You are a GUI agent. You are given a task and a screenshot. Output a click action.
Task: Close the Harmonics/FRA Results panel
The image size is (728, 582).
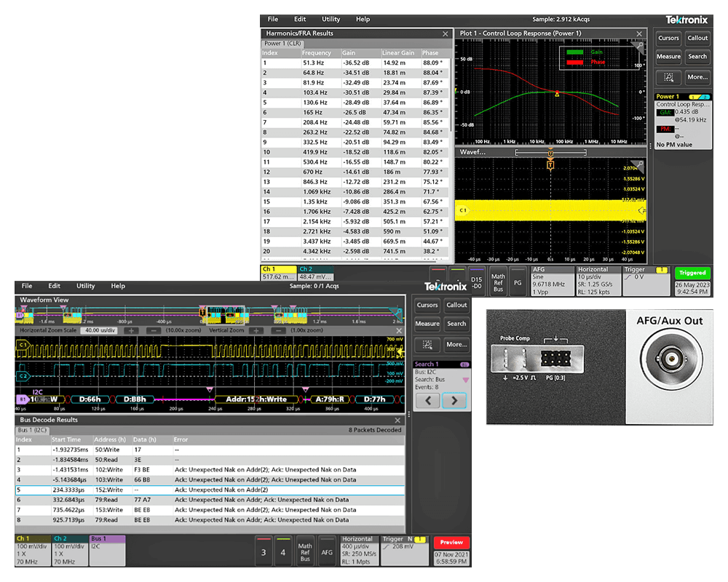446,33
